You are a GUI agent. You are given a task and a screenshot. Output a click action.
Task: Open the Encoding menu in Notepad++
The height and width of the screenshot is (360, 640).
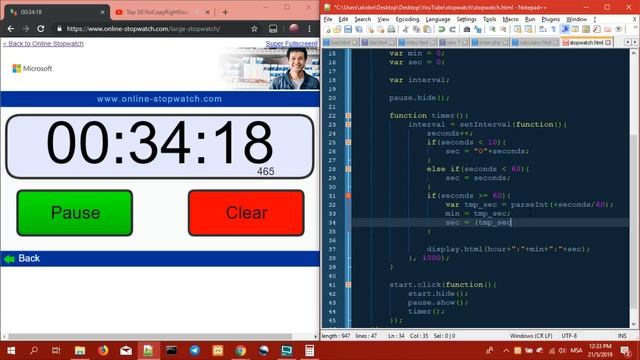[x=407, y=19]
